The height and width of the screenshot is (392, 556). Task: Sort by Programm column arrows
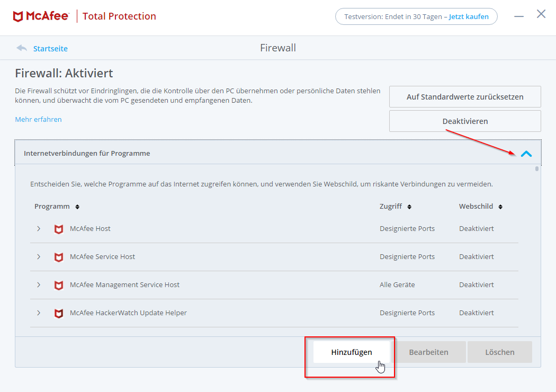coord(77,207)
